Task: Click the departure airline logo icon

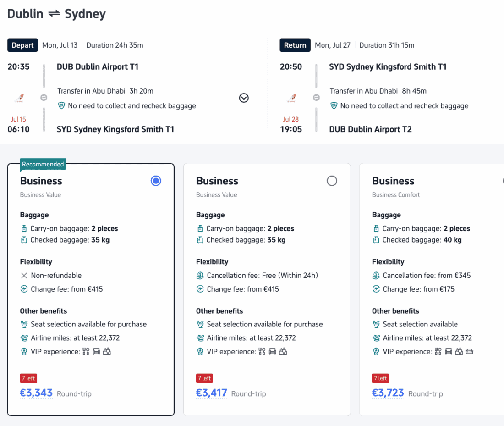Action: click(x=19, y=98)
